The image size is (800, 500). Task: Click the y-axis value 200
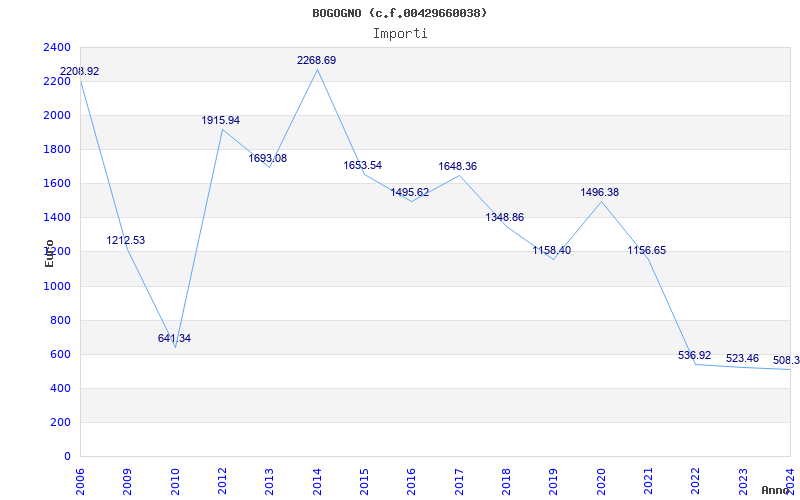pos(61,422)
